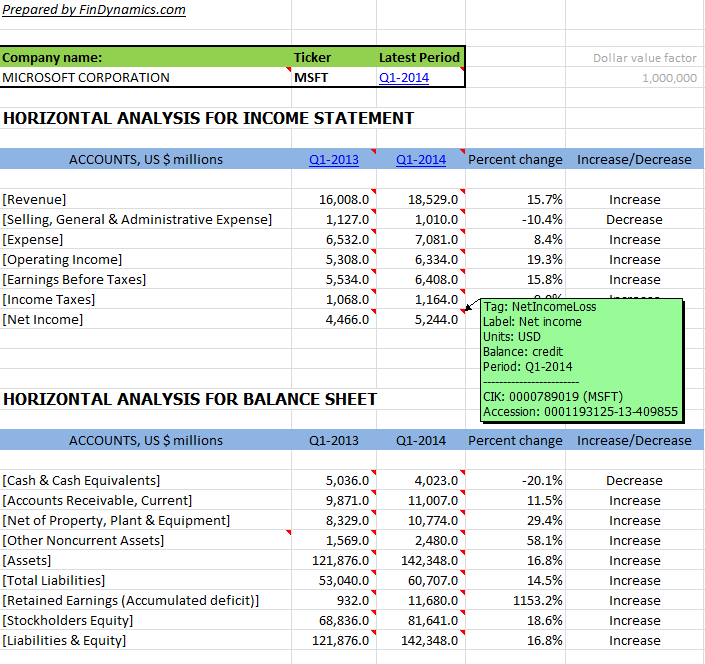Screen dimensions: 705x664
Task: Select the [Liabilities & Equity] label
Action: click(x=64, y=641)
